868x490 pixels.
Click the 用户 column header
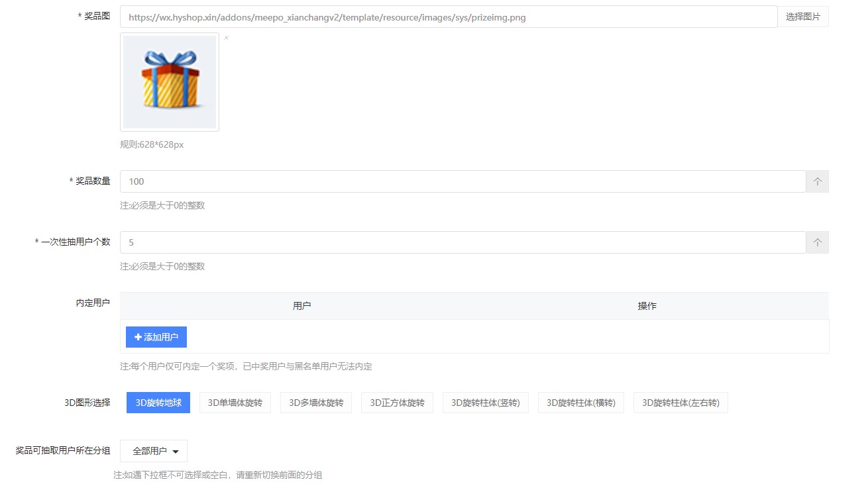[x=301, y=306]
